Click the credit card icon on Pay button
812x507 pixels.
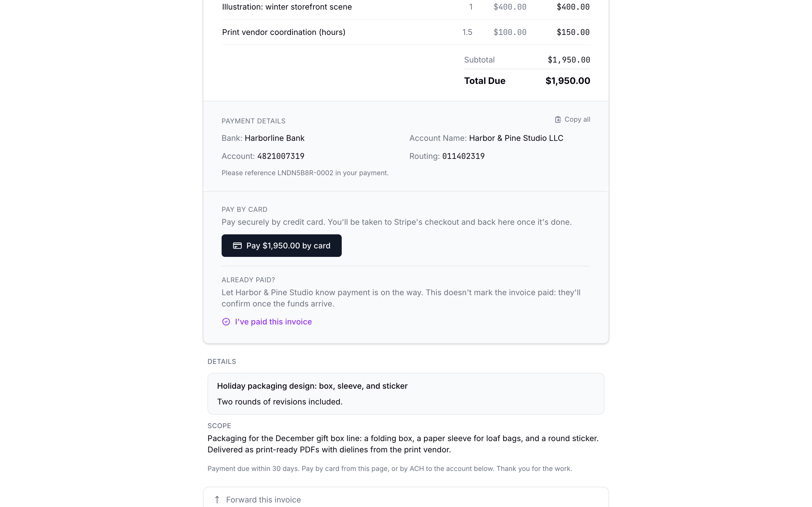(237, 246)
